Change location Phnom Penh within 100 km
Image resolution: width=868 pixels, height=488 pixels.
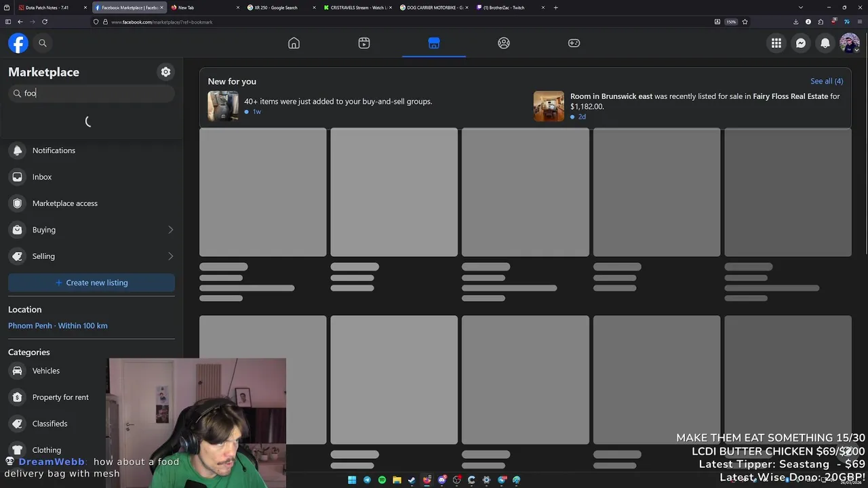click(58, 325)
